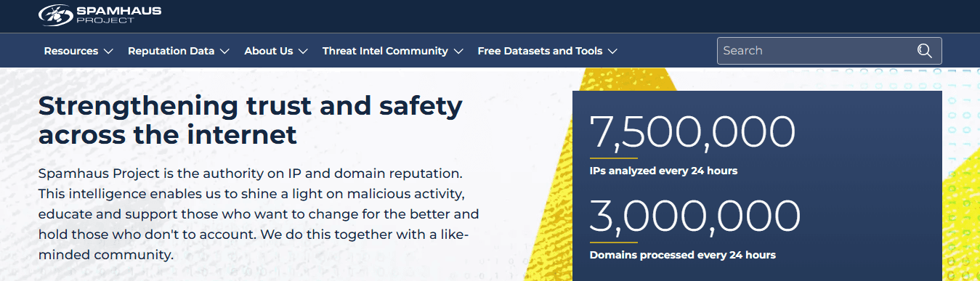Click the 3,000,000 statistic number
The image size is (980, 281).
(x=695, y=216)
